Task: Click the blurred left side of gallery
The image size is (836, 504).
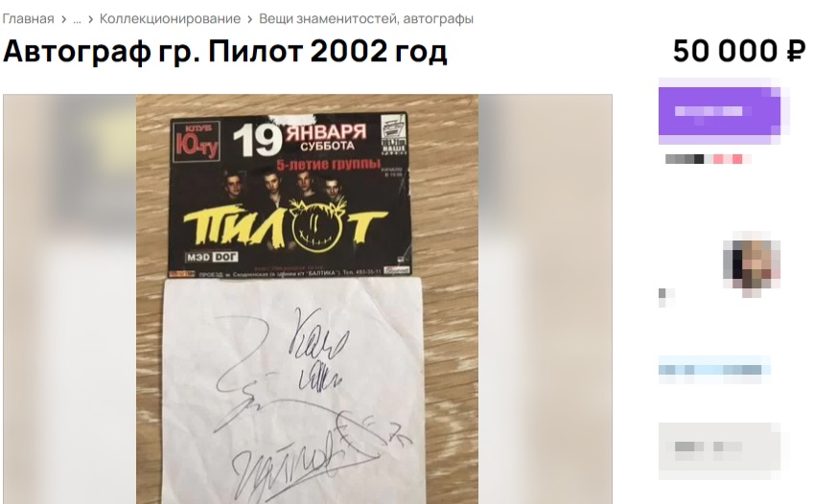Action: coord(70,299)
